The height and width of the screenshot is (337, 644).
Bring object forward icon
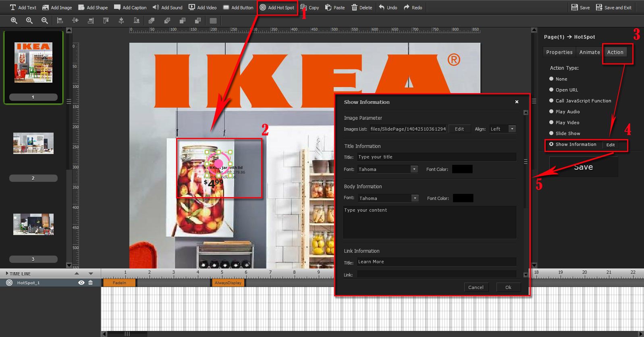click(x=167, y=21)
